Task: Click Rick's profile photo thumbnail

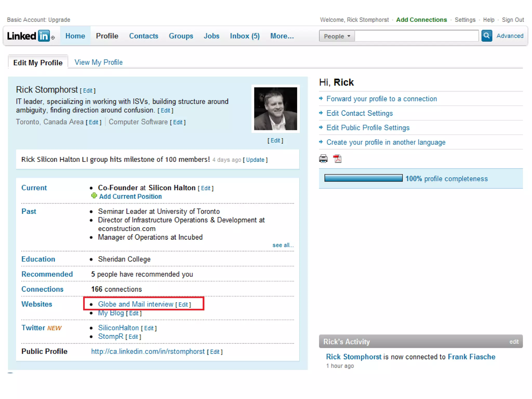Action: click(x=275, y=109)
